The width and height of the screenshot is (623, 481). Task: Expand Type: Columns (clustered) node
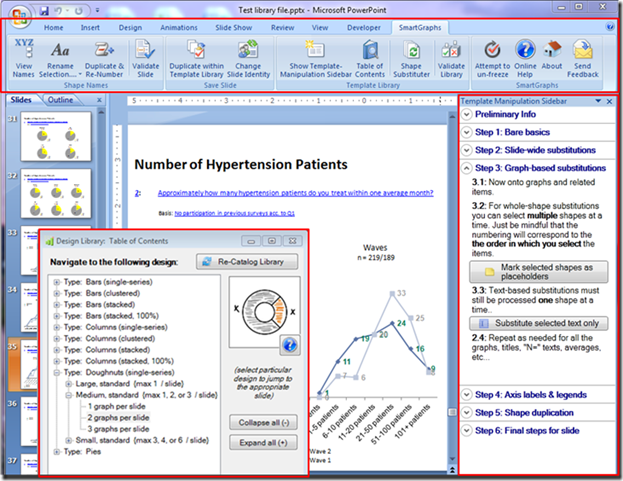coord(56,338)
